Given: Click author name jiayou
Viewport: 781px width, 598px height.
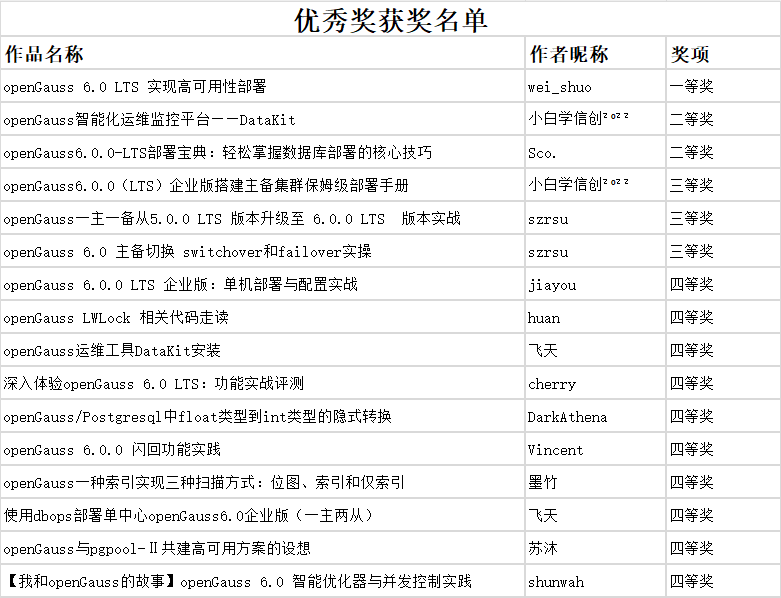Looking at the screenshot, I should click(x=552, y=285).
